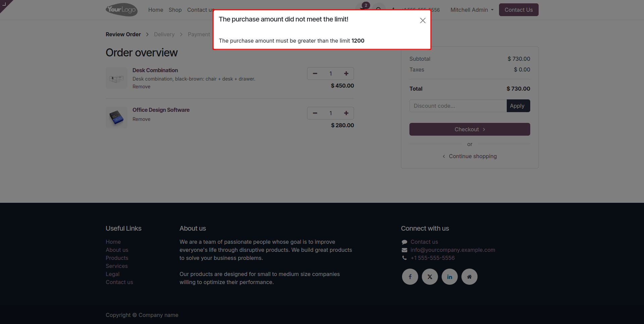Decrease the Desk Combination quantity
Screen dimensions: 644x324
pyautogui.click(x=315, y=74)
